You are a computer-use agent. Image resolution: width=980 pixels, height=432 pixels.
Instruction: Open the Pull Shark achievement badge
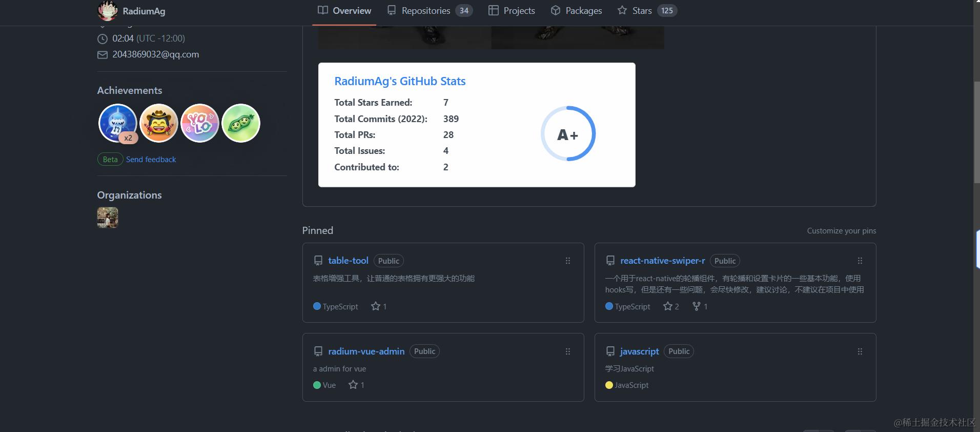coord(118,123)
